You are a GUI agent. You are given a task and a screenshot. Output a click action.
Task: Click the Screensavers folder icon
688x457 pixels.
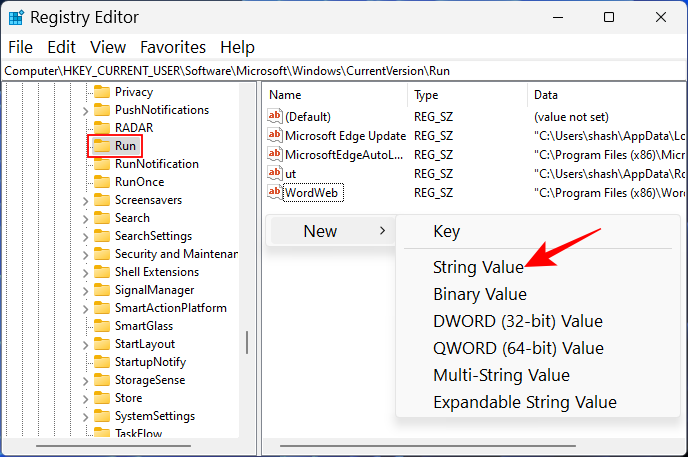click(101, 200)
